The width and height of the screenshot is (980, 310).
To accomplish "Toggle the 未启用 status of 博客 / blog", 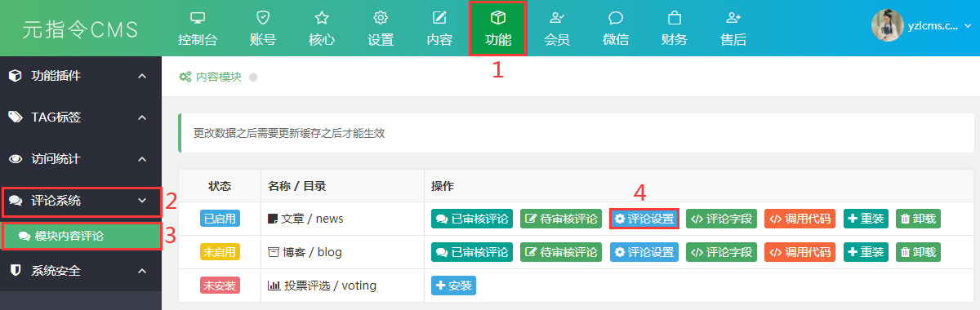I will click(219, 252).
